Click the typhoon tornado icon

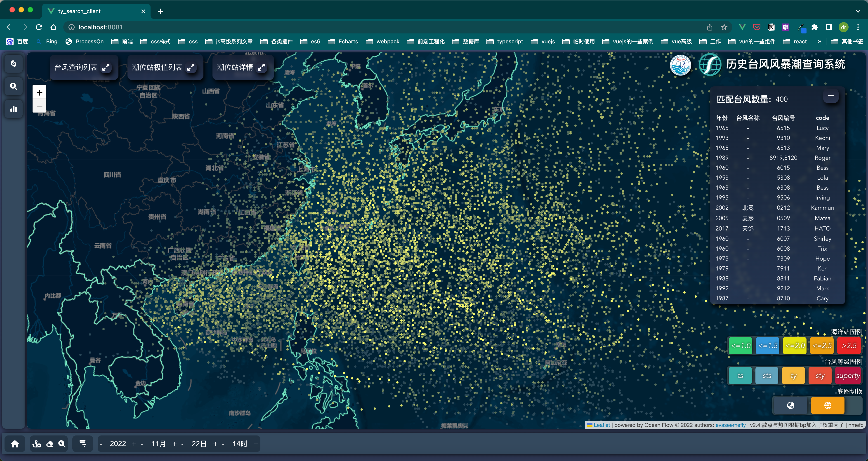coord(83,444)
